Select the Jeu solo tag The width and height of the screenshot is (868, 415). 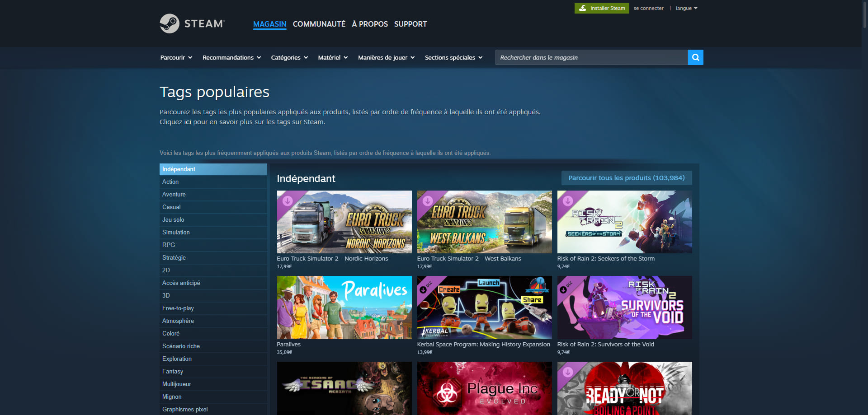pyautogui.click(x=213, y=219)
